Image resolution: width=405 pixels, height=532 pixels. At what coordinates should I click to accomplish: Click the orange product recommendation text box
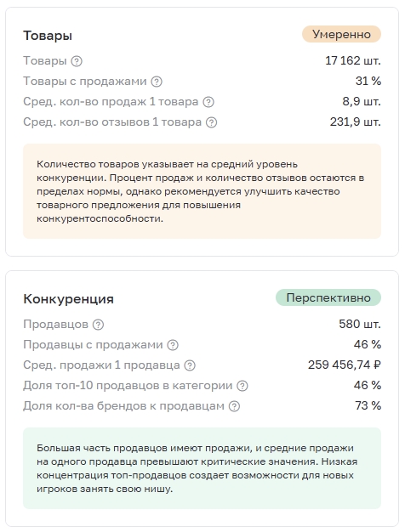[202, 191]
